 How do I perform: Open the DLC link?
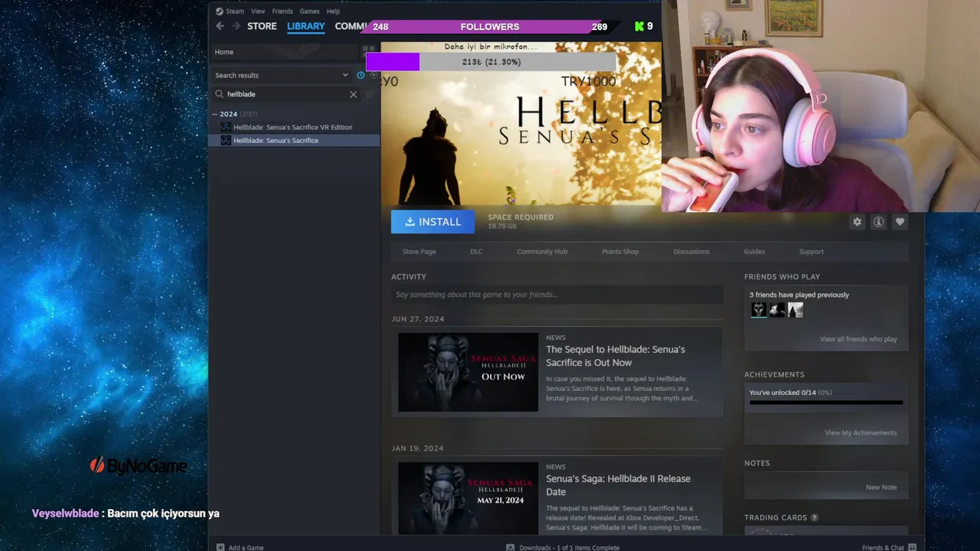[476, 252]
